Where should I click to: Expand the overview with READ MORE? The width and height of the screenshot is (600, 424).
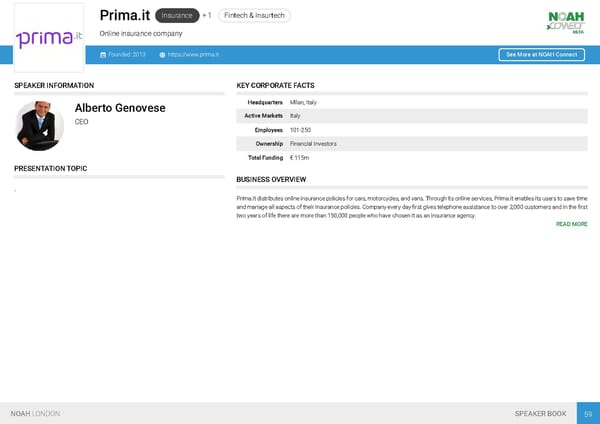tap(571, 224)
